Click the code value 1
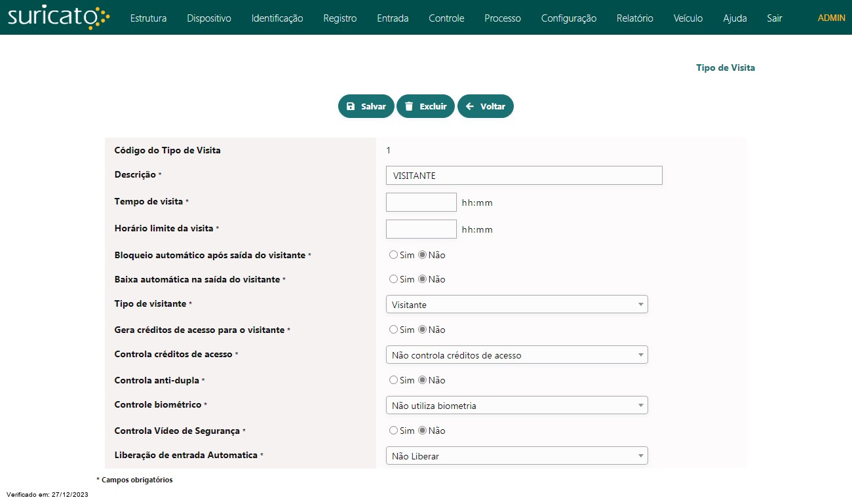The image size is (852, 504). (x=388, y=150)
